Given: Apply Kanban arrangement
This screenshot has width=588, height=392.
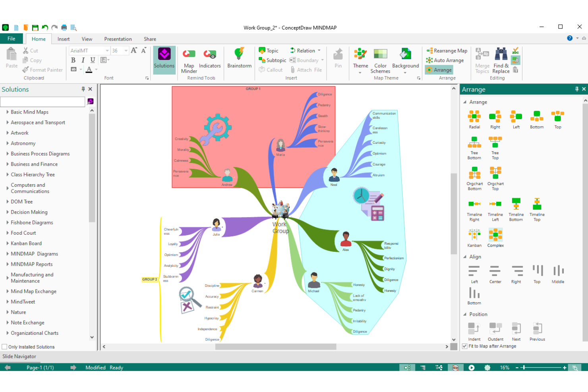Looking at the screenshot, I should [x=474, y=238].
